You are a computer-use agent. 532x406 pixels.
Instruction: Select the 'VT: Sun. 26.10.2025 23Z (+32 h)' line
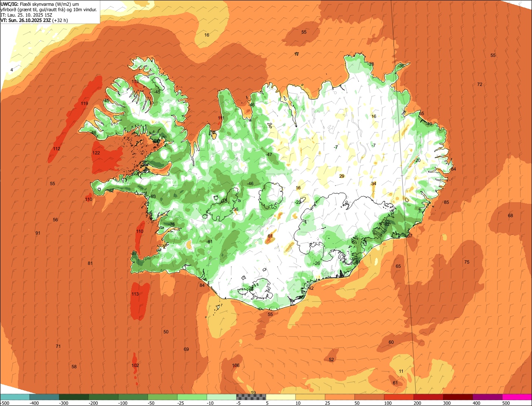tap(34, 20)
